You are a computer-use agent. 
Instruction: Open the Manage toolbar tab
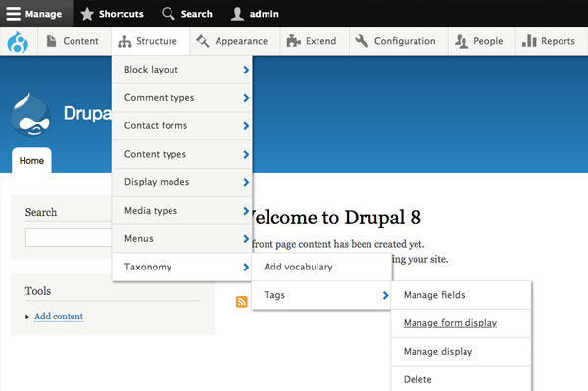click(x=37, y=14)
